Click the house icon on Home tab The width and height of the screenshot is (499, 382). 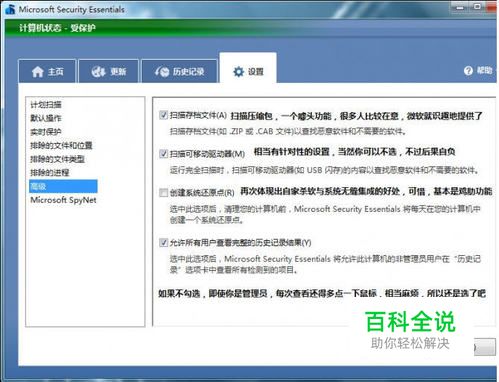[x=37, y=72]
